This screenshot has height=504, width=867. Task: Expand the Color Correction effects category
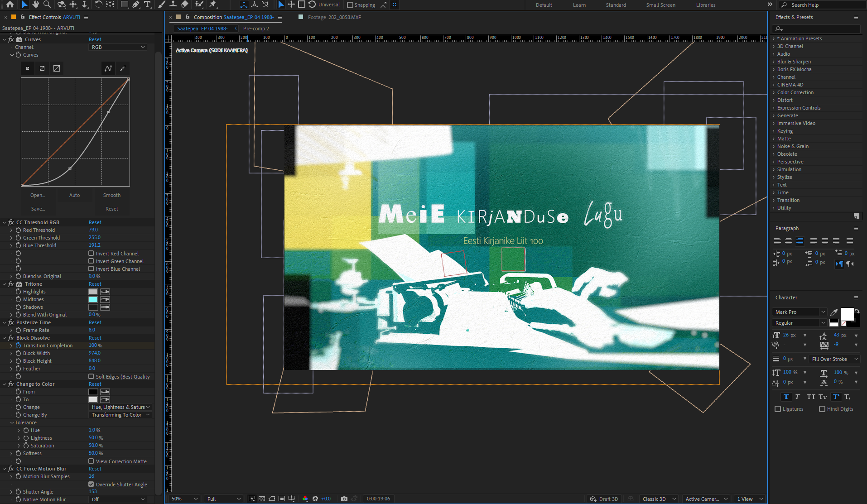pos(795,92)
